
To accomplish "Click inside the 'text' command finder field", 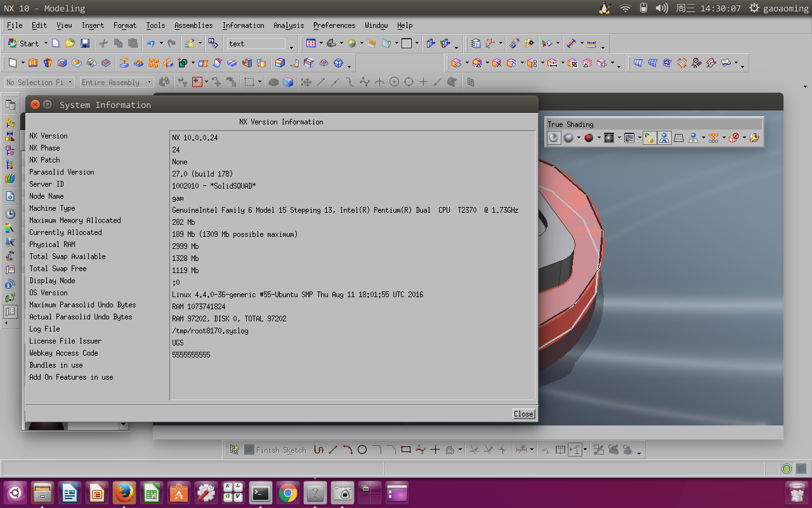I will (x=256, y=44).
